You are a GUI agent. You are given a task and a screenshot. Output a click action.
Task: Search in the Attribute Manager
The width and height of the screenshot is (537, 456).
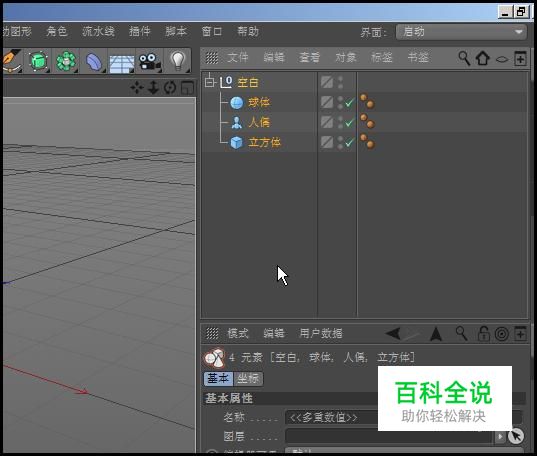tap(461, 333)
